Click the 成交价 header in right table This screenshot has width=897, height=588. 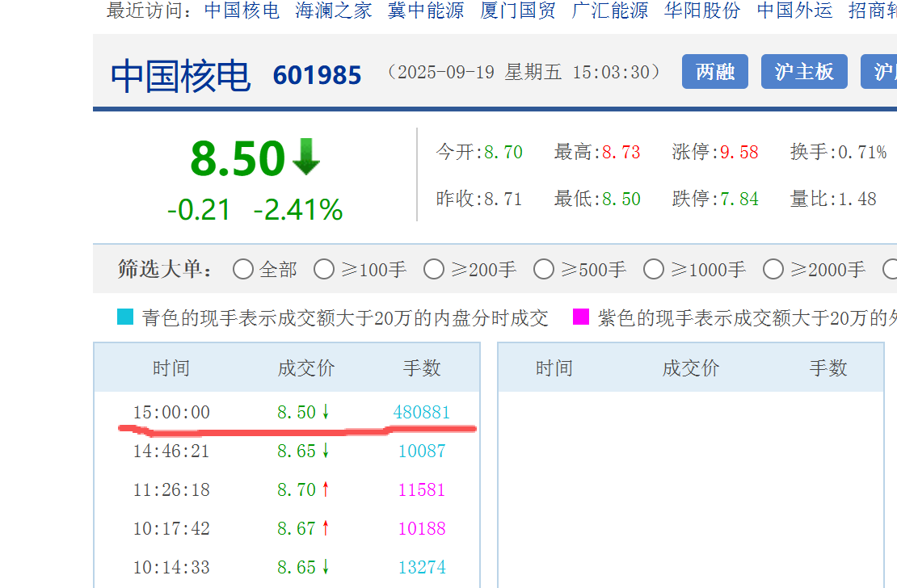tap(690, 367)
